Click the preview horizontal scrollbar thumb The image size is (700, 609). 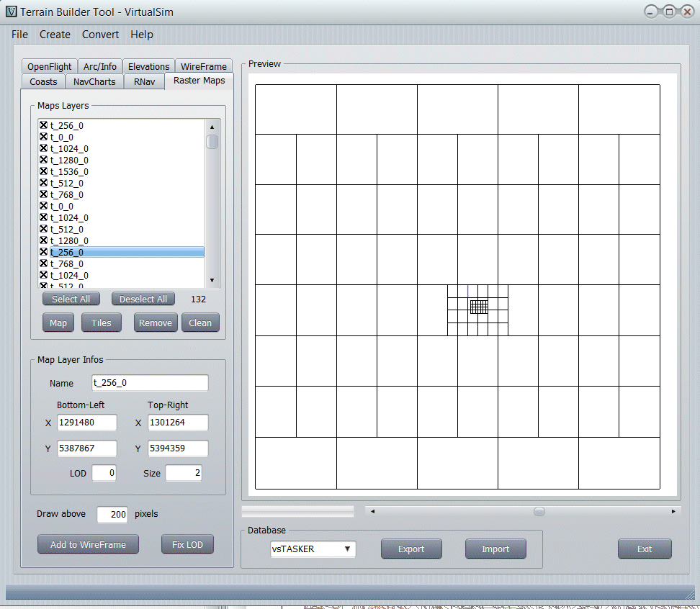pos(539,511)
